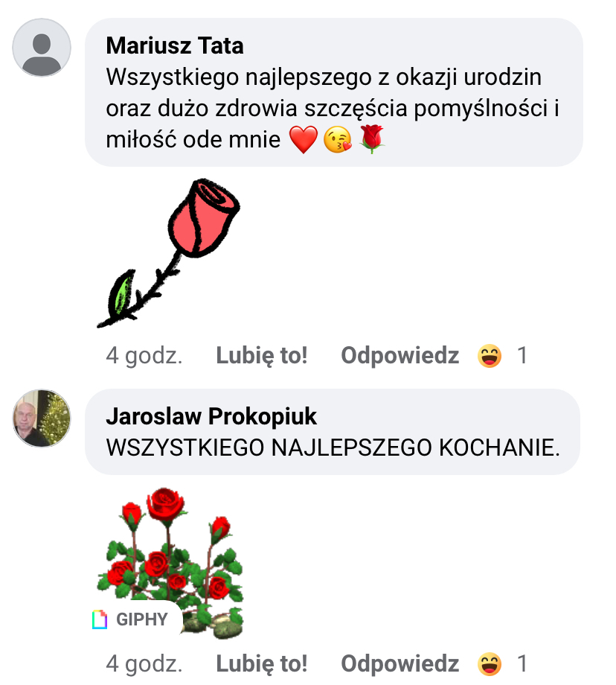The width and height of the screenshot is (616, 685).
Task: Open the Jaroslaw Prokopiuk name link
Action: pyautogui.click(x=211, y=416)
